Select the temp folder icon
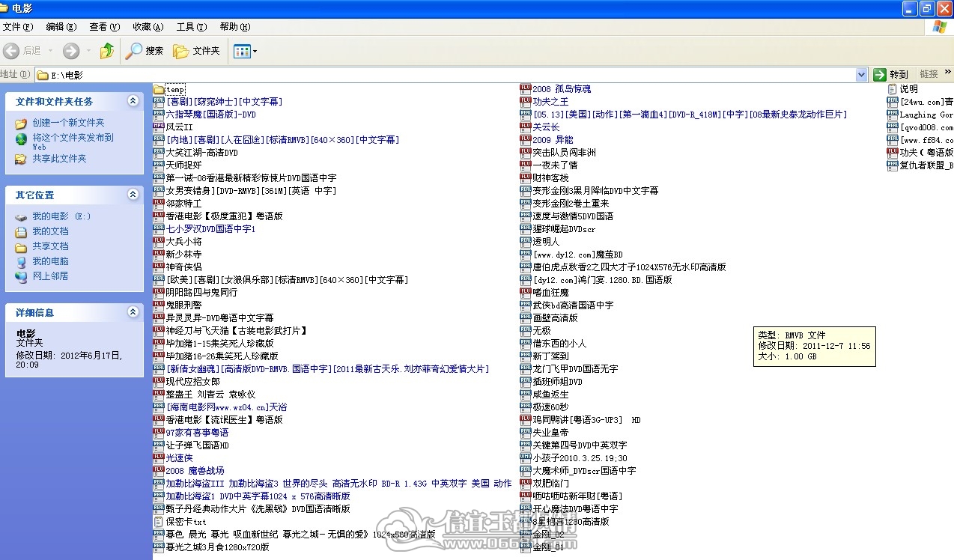The image size is (954, 560). (x=159, y=89)
